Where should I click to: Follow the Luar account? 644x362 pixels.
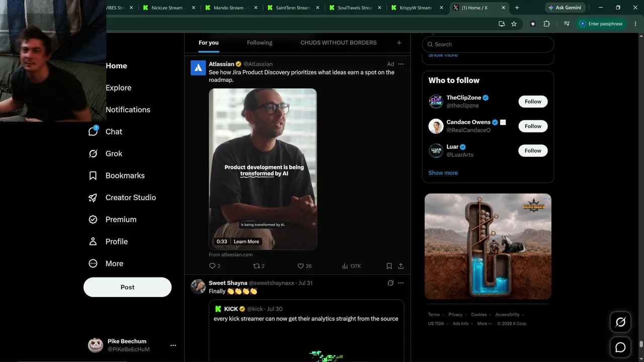533,150
